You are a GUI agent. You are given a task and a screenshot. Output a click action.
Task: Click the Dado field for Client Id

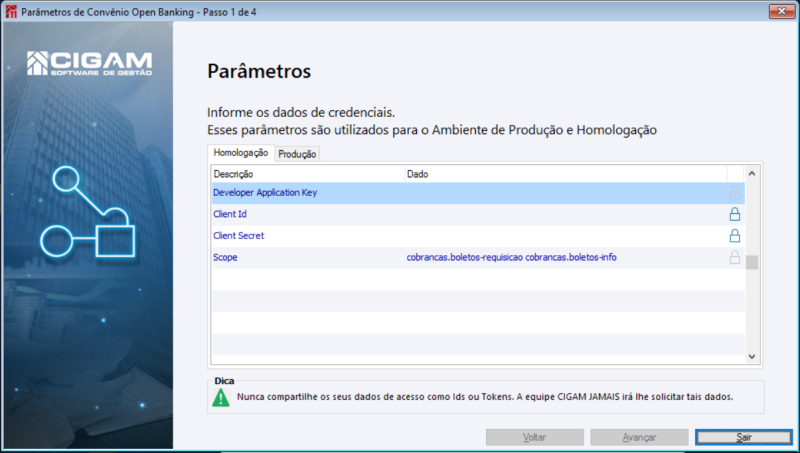(566, 214)
